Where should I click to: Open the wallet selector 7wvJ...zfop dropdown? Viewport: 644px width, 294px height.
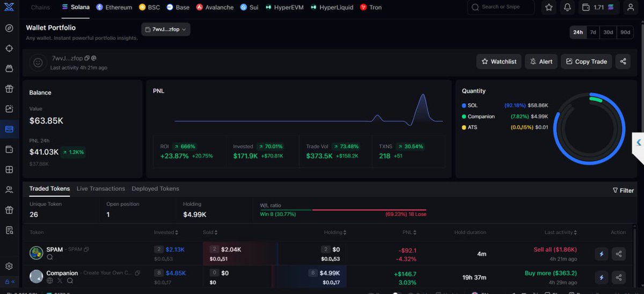point(166,30)
